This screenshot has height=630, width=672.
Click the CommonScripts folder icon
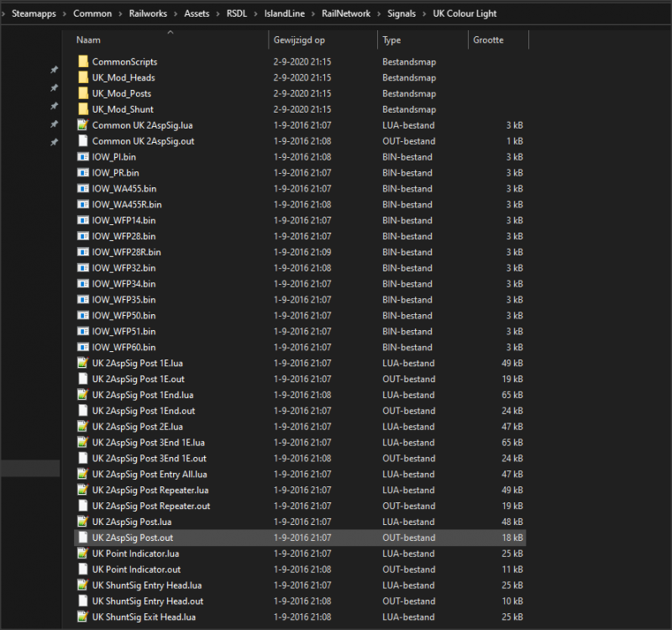click(x=82, y=61)
